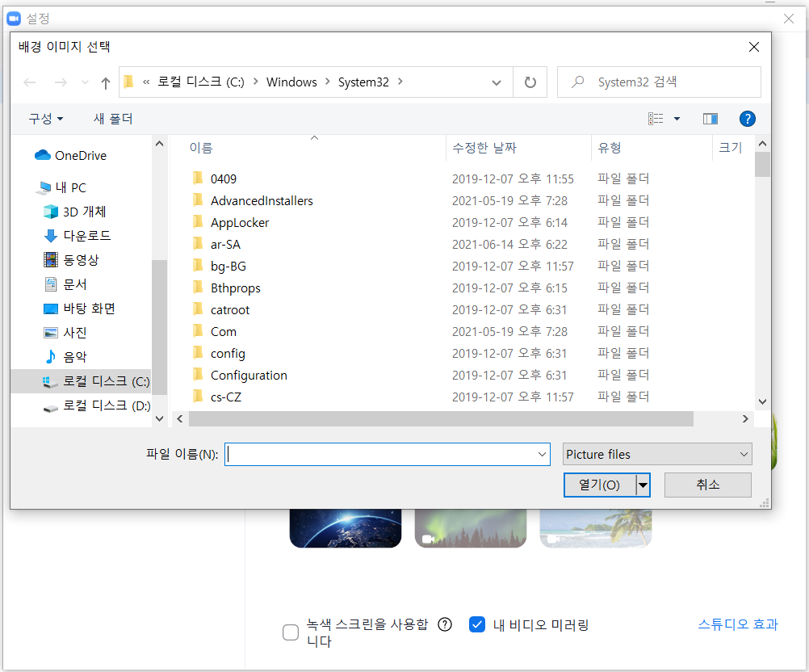Screen dimensions: 809x672
Task: Click Windows in the address breadcrumb
Action: [x=291, y=82]
